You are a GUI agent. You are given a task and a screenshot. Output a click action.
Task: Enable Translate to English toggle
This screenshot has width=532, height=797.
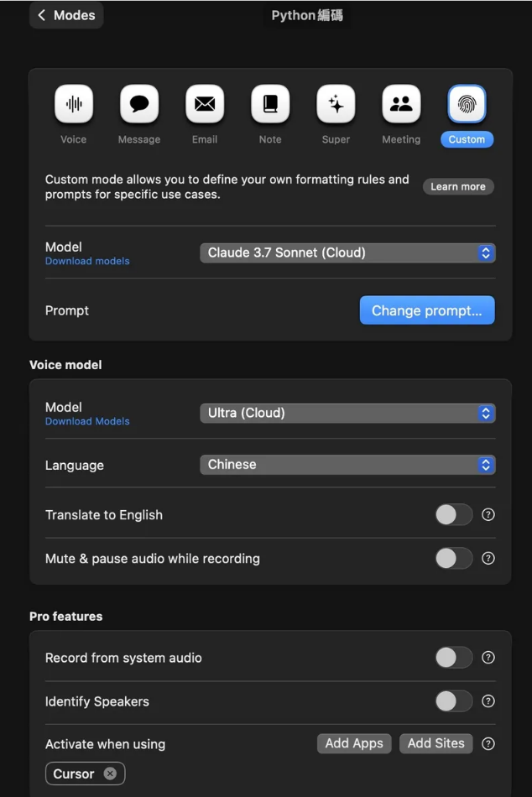[x=454, y=515]
